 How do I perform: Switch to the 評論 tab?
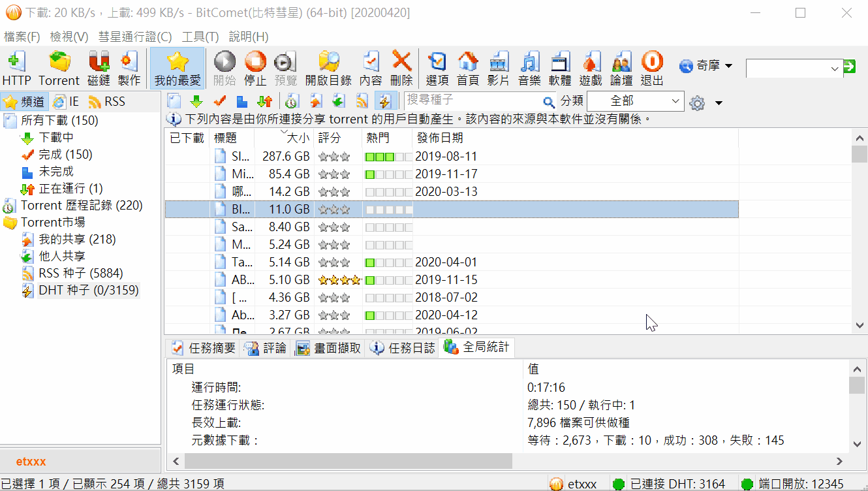pos(266,348)
